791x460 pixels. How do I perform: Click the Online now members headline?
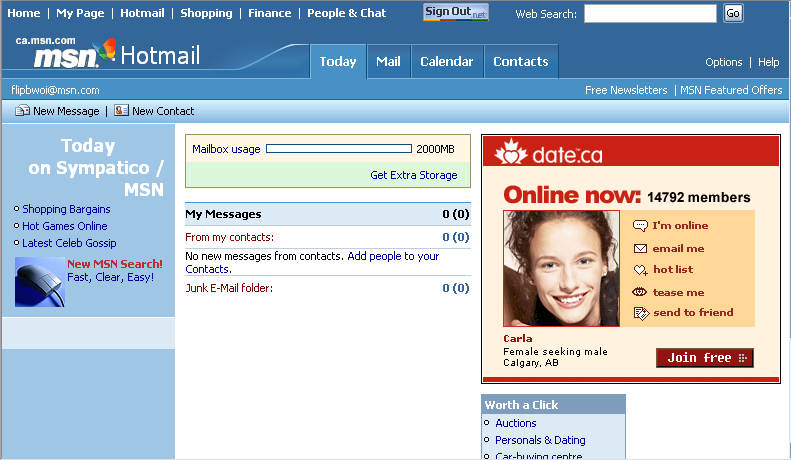627,196
